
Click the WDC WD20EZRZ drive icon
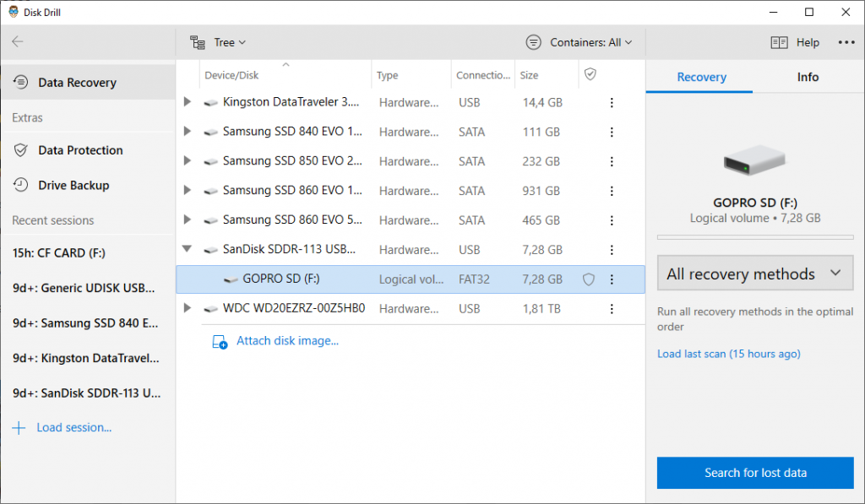(210, 309)
